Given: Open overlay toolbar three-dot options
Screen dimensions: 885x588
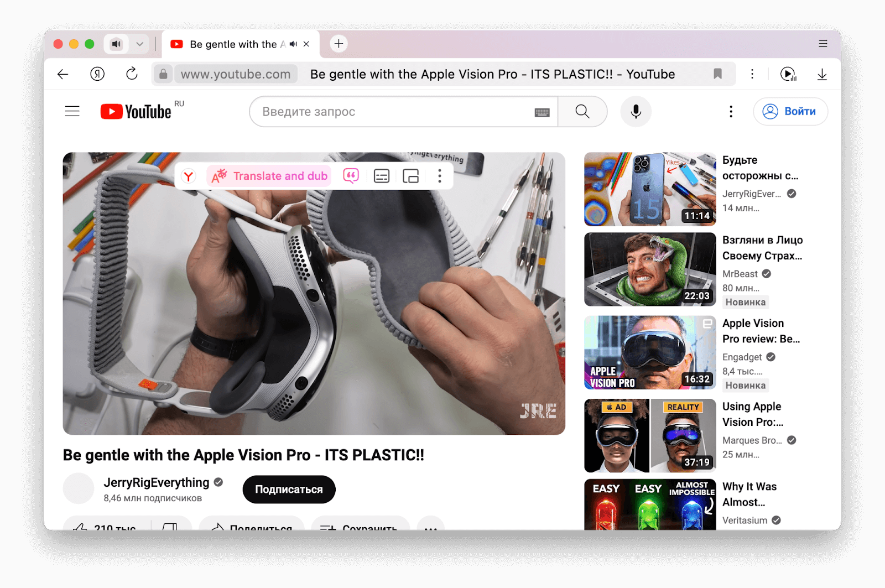Looking at the screenshot, I should pos(440,176).
